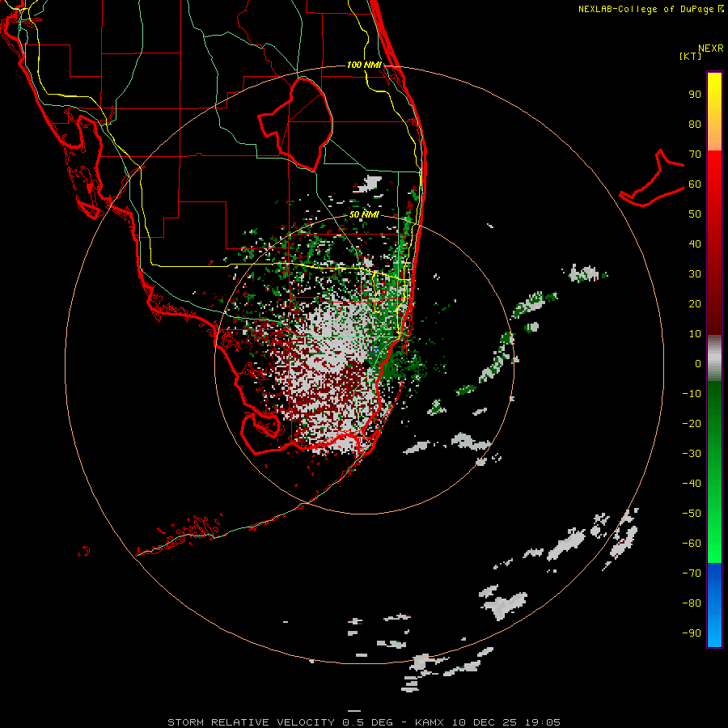This screenshot has width=728, height=728.
Task: Click the -70 value on the velocity scale
Action: tap(692, 574)
